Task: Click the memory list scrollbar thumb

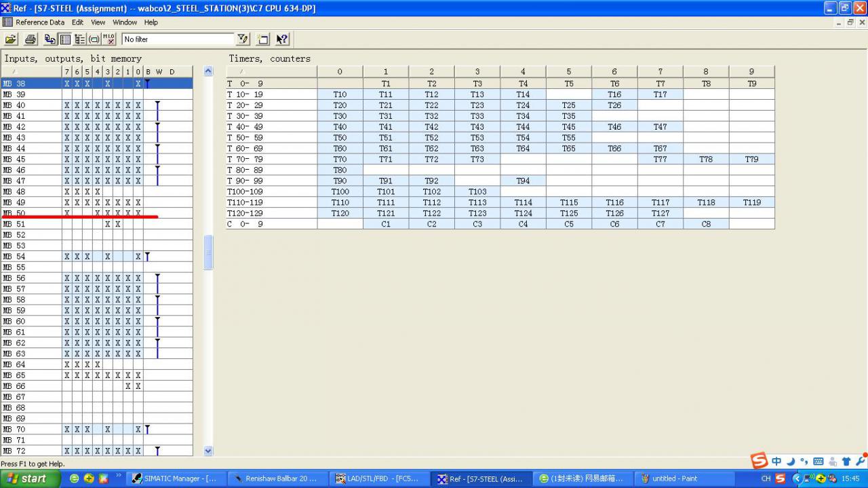Action: tap(208, 252)
